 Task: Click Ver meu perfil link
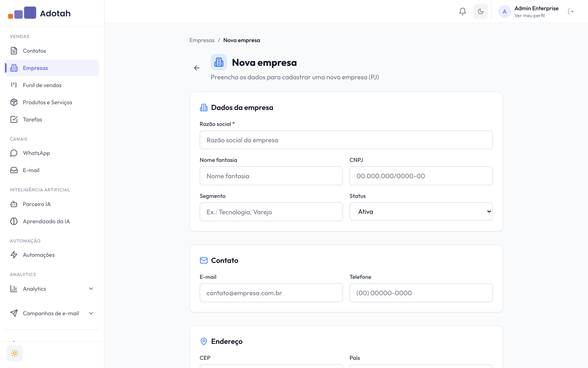[x=529, y=16]
